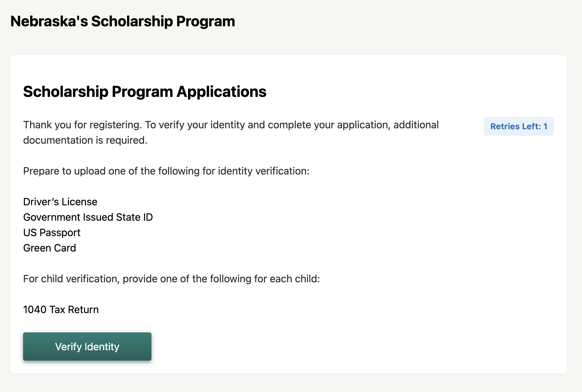Click the Retries Left: 1 badge

pos(518,126)
